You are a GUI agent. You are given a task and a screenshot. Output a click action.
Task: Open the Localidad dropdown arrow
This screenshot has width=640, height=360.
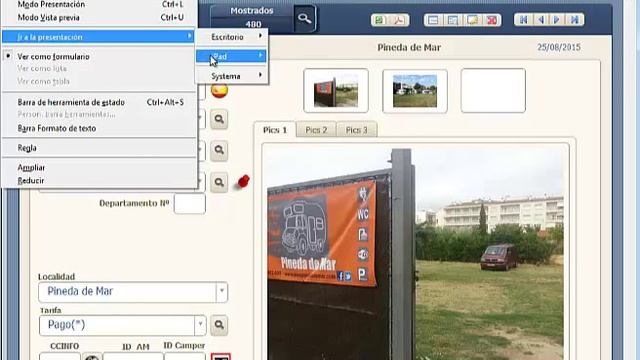222,292
